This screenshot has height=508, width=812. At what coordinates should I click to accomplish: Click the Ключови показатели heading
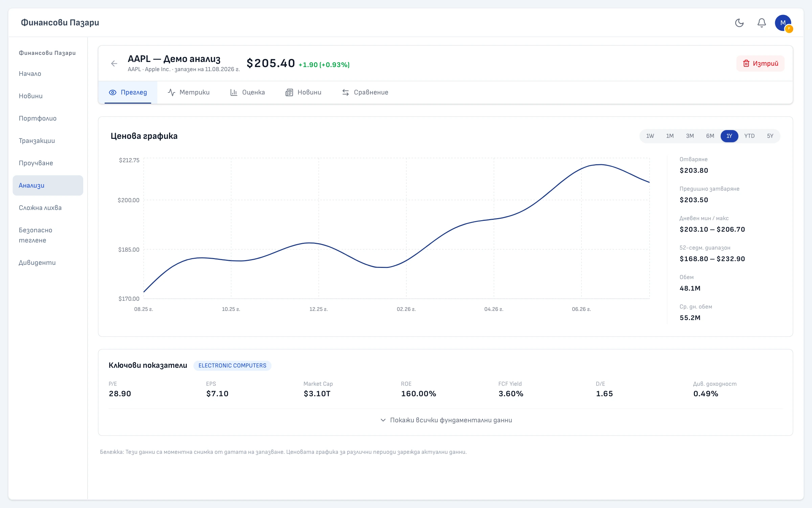pyautogui.click(x=148, y=365)
